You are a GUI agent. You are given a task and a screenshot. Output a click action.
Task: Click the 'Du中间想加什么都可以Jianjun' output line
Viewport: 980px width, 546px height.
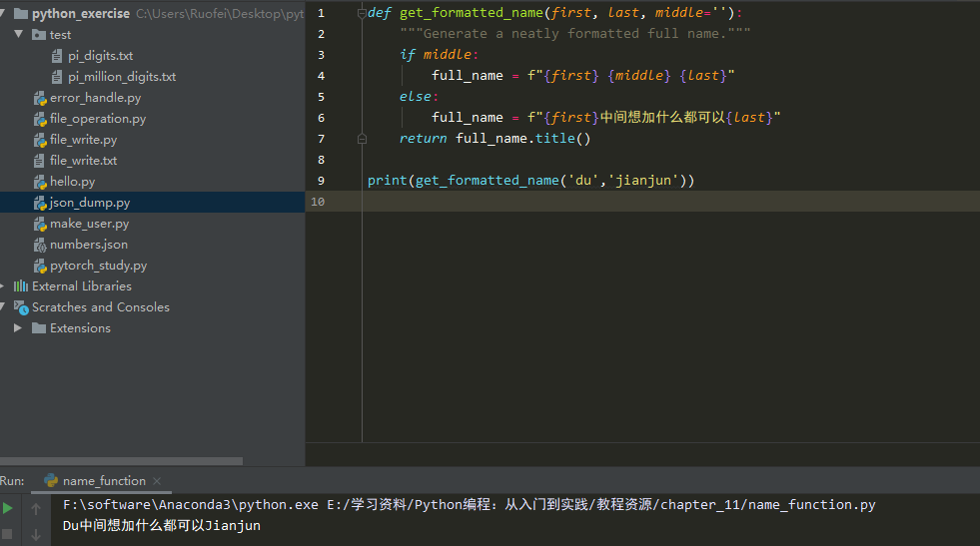[161, 526]
